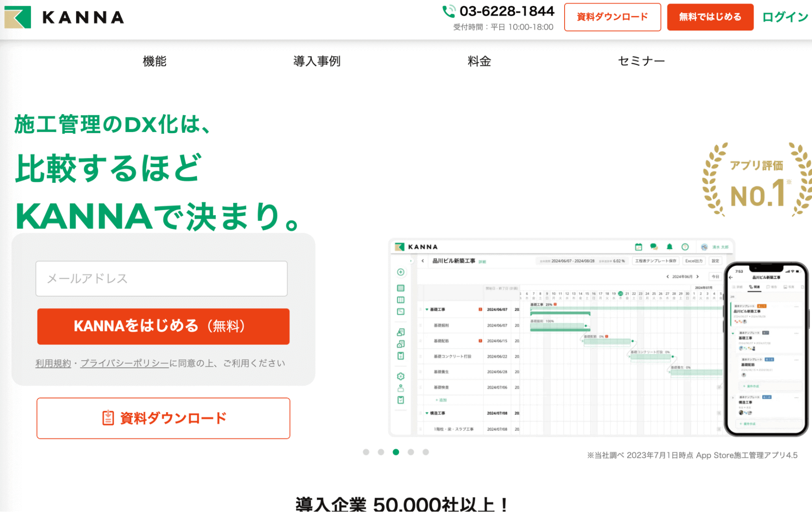The image size is (812, 512).
Task: Click 基礎コンクリート打設 0% gantt bar
Action: 650,356
